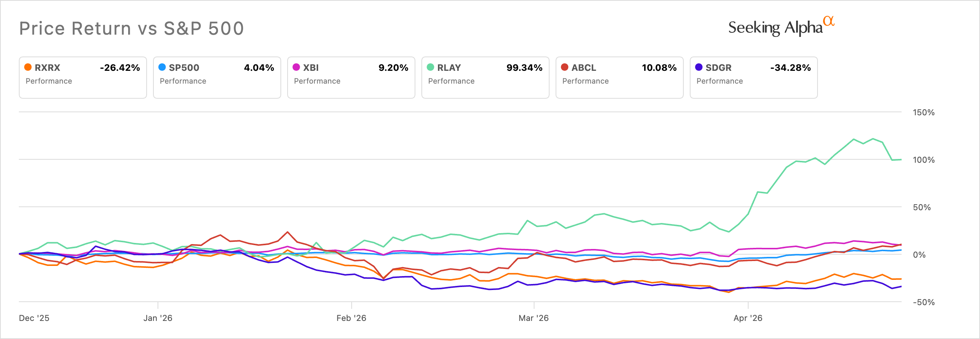Toggle the RXRX performance series card
This screenshot has width=980, height=339.
(83, 78)
